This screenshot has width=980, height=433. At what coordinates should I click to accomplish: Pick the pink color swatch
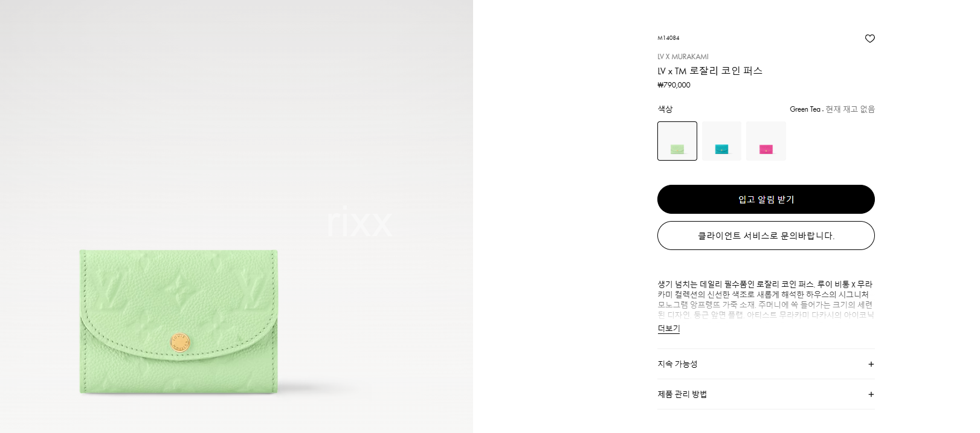pyautogui.click(x=766, y=141)
